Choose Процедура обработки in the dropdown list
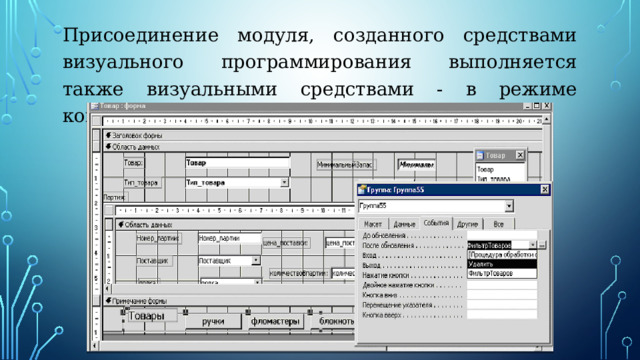Screen dimensions: 640x360 click(x=502, y=255)
